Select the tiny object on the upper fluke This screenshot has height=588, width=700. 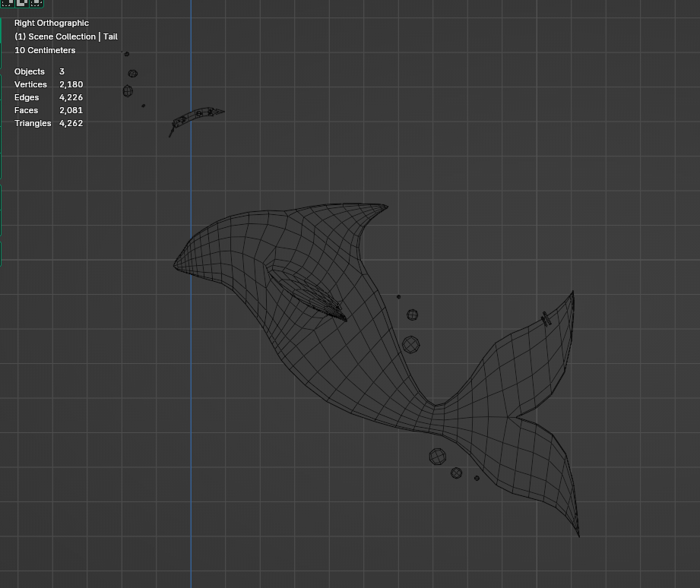point(546,319)
